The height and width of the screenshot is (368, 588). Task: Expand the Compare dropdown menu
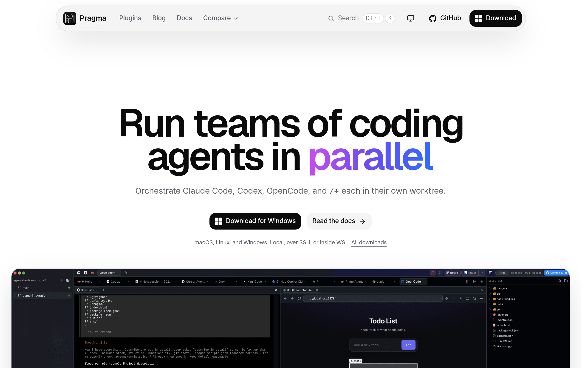tap(220, 18)
